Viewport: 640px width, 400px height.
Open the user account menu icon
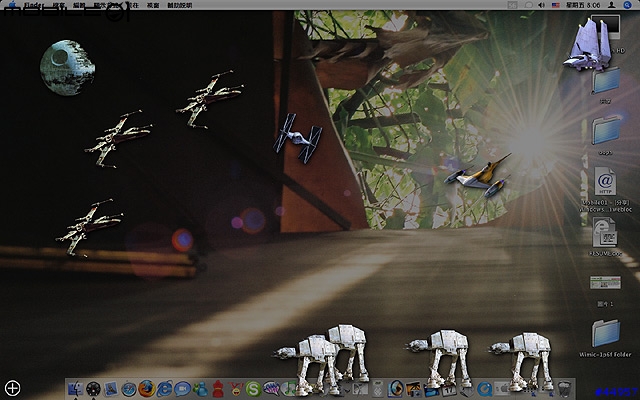click(x=611, y=5)
